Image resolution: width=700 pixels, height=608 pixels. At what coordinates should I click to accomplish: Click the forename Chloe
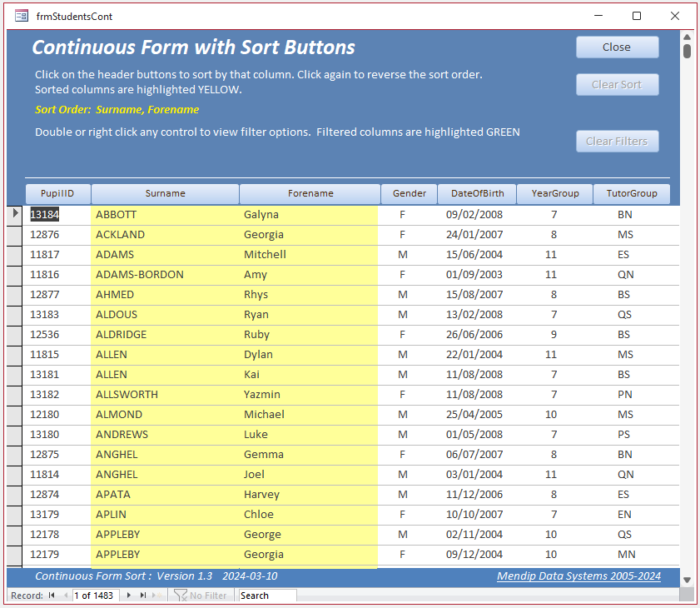coord(259,514)
